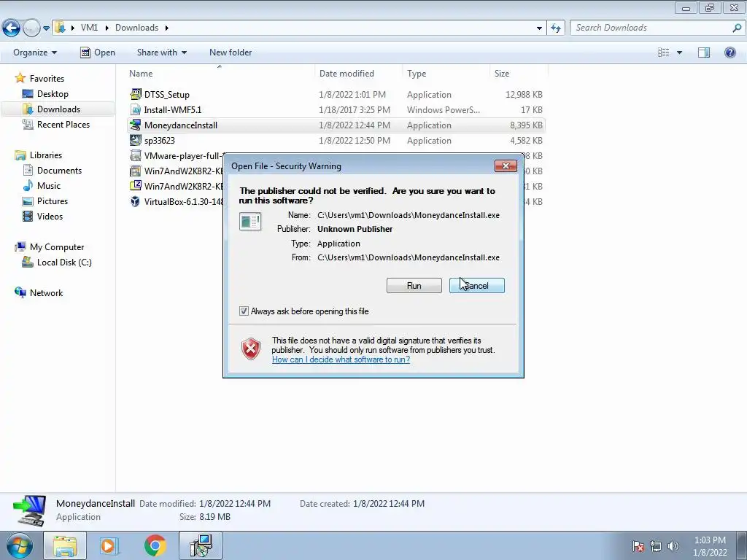Open the recent pages dropdown arrow
This screenshot has height=560, width=747.
coord(46,28)
